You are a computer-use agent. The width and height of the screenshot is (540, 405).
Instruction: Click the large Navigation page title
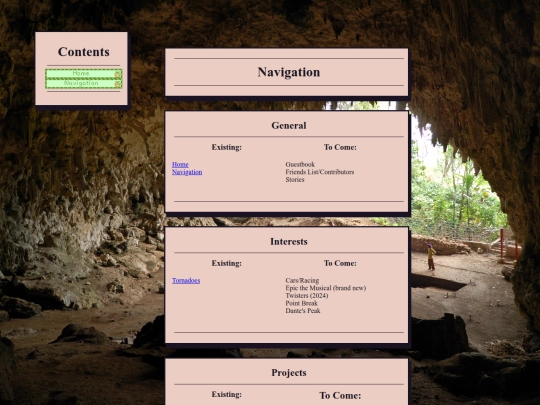289,72
